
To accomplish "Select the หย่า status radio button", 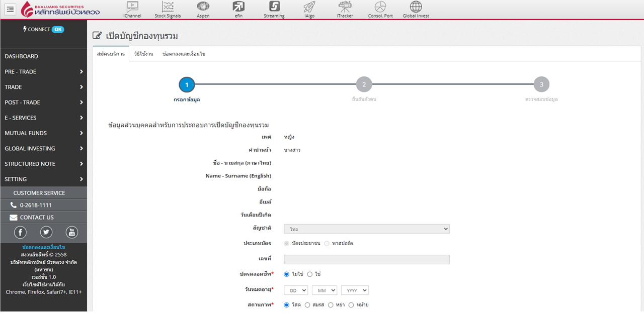I will click(x=331, y=305).
